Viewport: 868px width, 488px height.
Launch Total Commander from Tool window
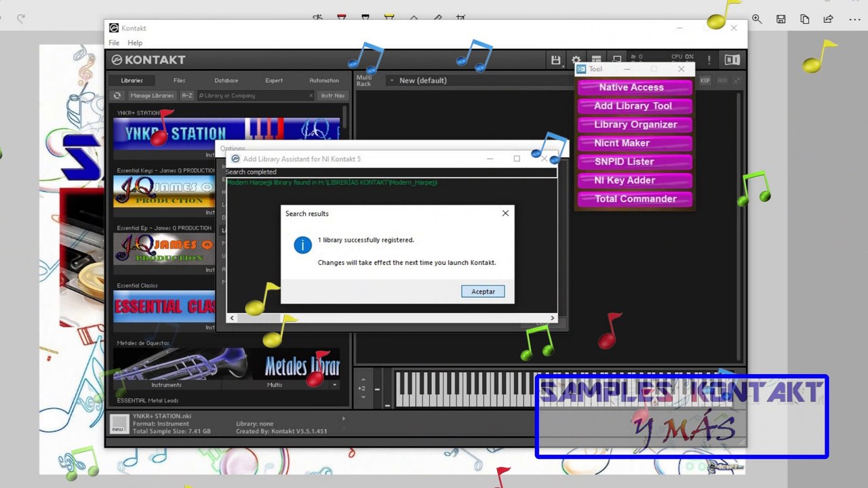(x=635, y=199)
